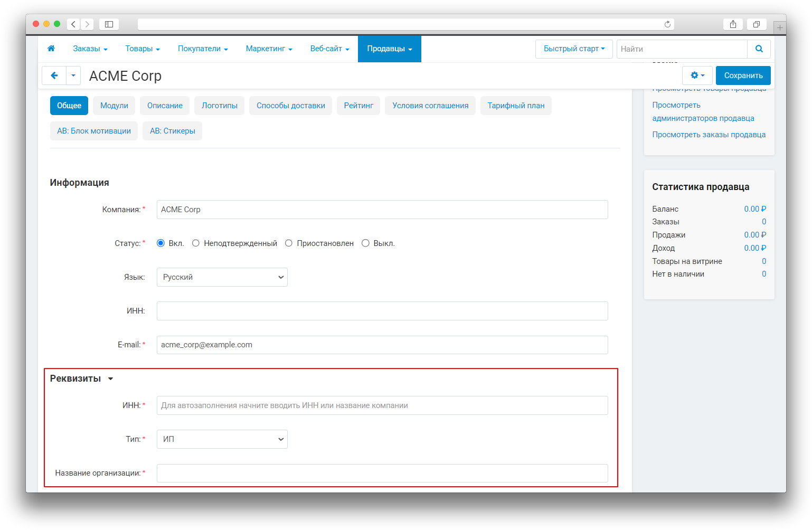Set status to Выкл.
812x530 pixels.
tap(365, 243)
